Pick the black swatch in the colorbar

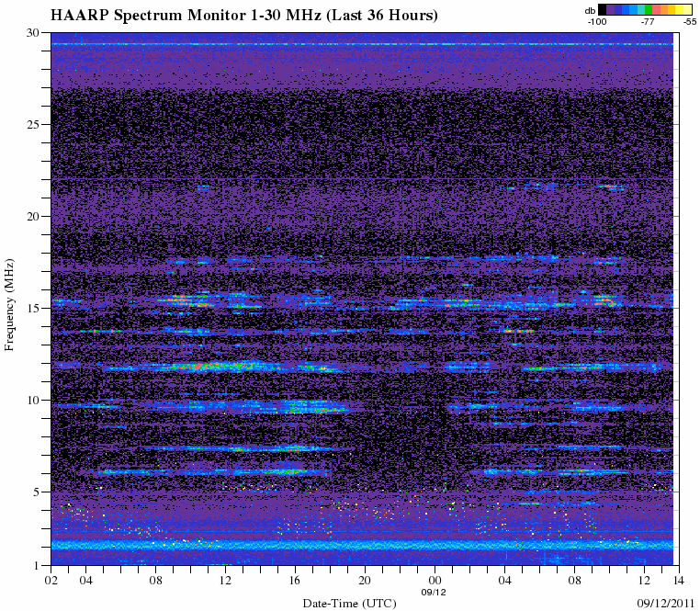click(x=603, y=9)
